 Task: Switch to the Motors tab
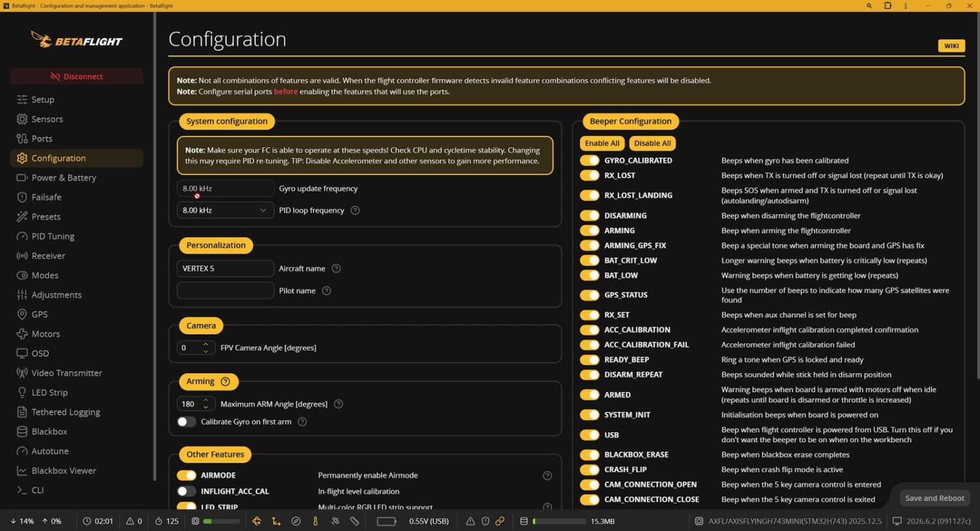[76, 334]
